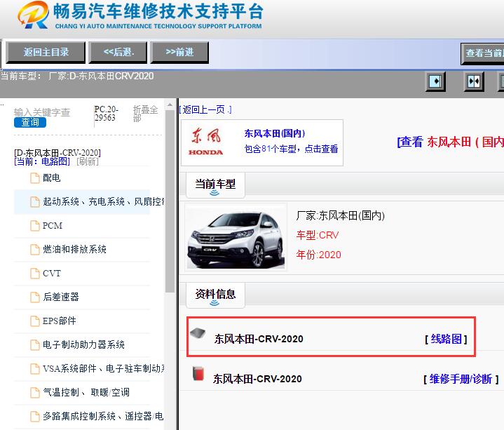Click document icon beside EPS部件
This screenshot has width=504, height=430.
pyautogui.click(x=35, y=321)
